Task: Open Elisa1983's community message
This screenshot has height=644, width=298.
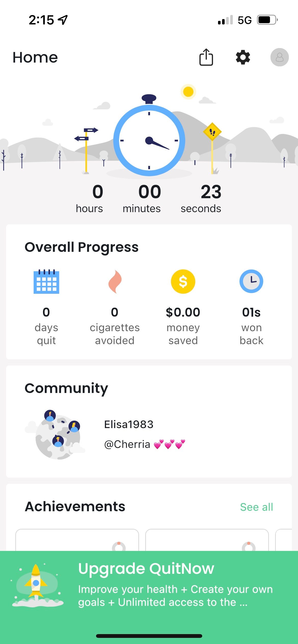Action: 144,434
